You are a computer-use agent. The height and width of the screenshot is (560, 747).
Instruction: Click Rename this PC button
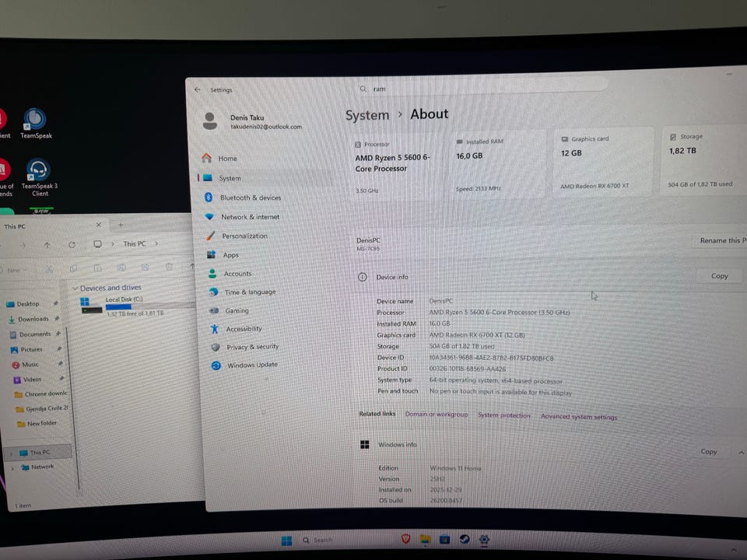[721, 240]
